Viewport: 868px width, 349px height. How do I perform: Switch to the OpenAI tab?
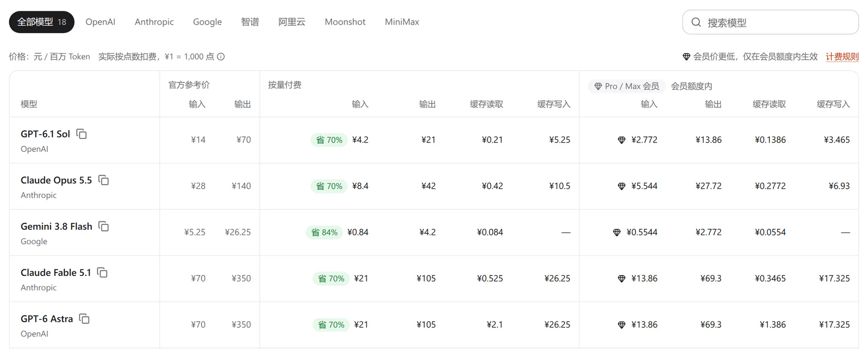click(100, 22)
